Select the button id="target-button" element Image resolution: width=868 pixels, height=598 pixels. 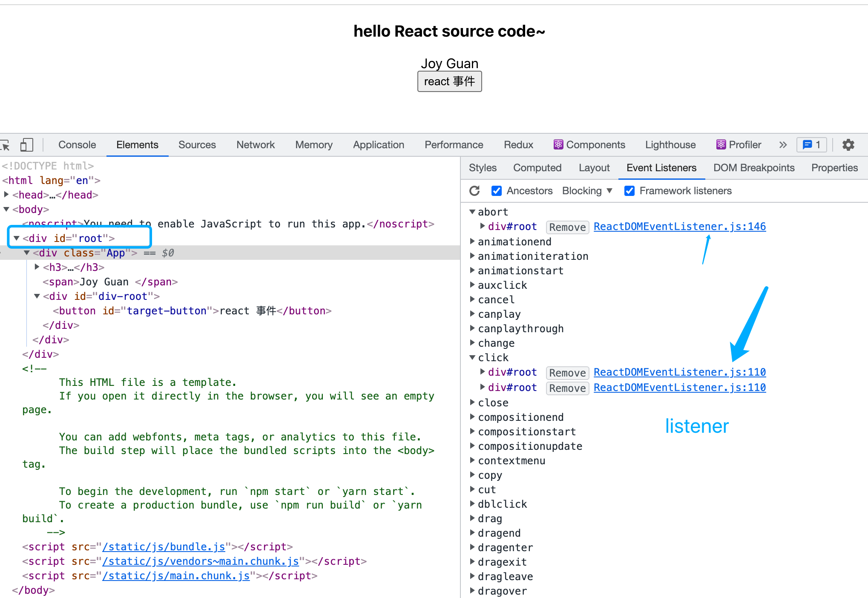192,311
